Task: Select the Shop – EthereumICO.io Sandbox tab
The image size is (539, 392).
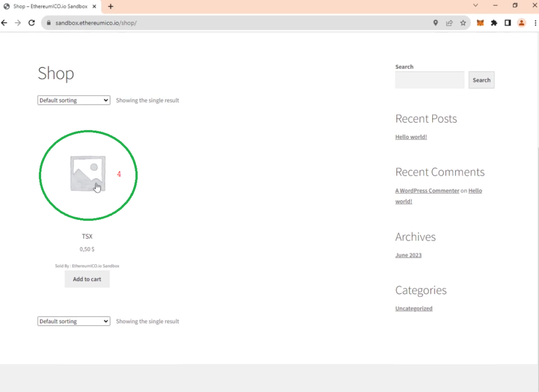Action: click(50, 6)
